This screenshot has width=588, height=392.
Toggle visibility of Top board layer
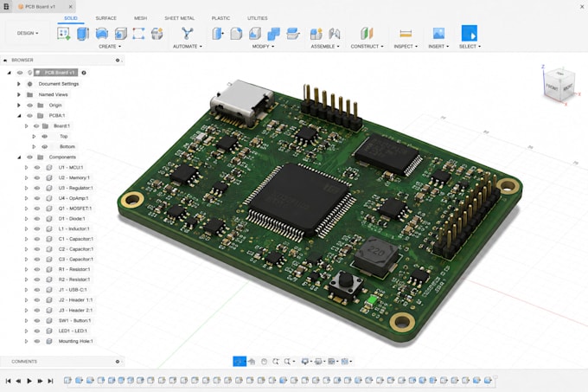[x=45, y=137]
